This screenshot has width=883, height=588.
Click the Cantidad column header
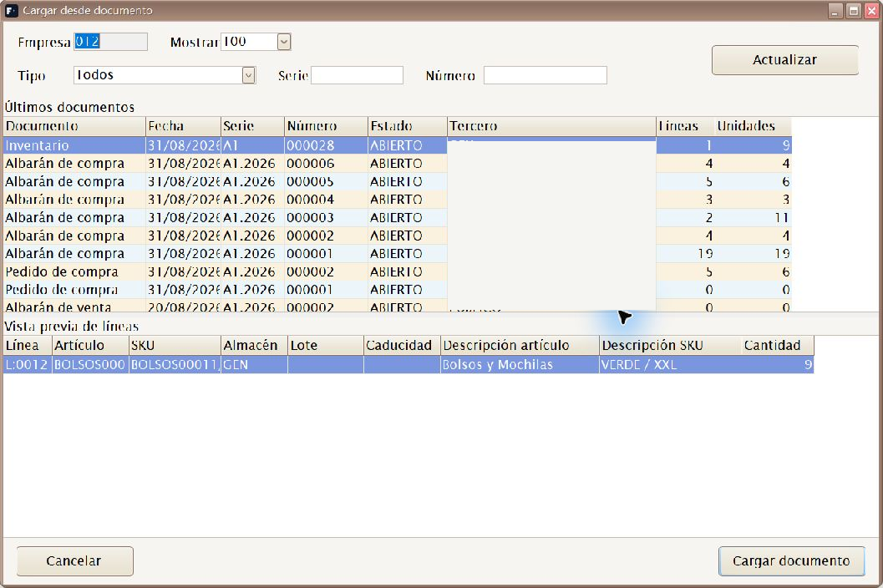coord(777,345)
